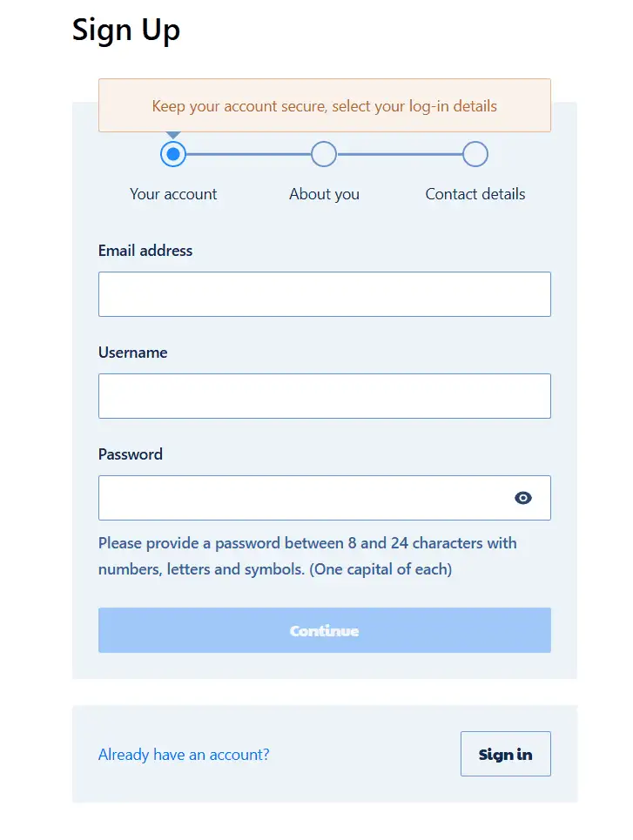633x840 pixels.
Task: Click the 'Your account' step label
Action: (173, 194)
